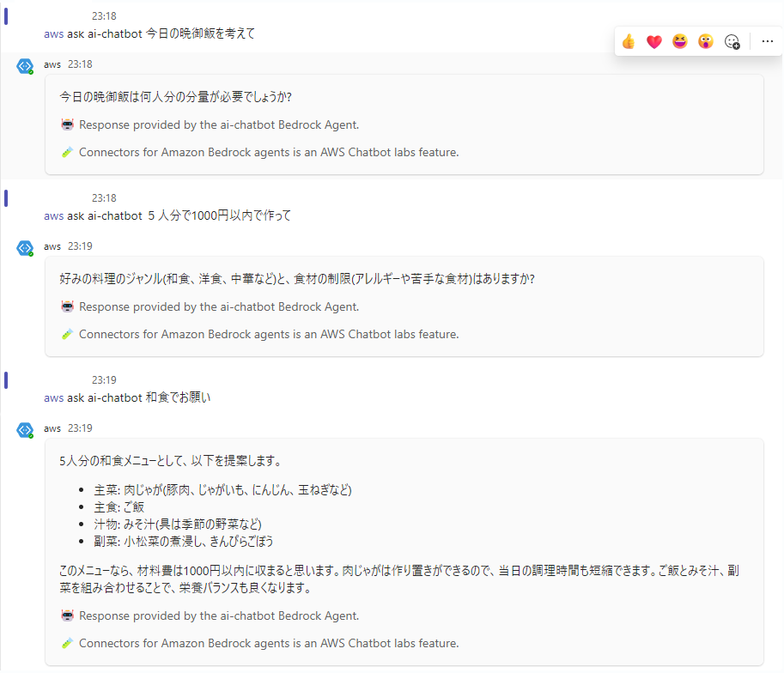Click the test tube icon in 好みの料理 reply
The width and height of the screenshot is (784, 673).
click(x=68, y=334)
